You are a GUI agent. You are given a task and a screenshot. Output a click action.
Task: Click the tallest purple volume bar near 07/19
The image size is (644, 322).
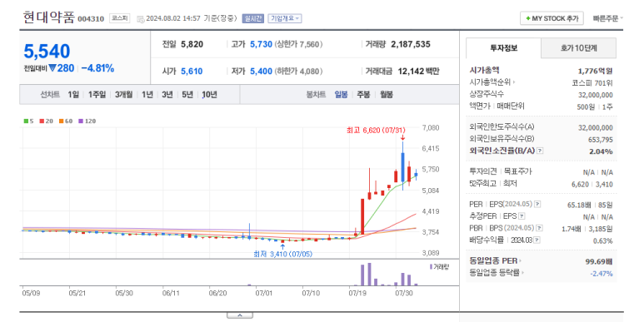click(369, 274)
